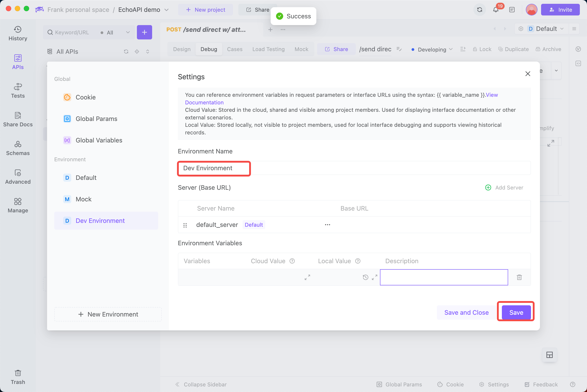Select the Mock environment entry

coord(106,199)
